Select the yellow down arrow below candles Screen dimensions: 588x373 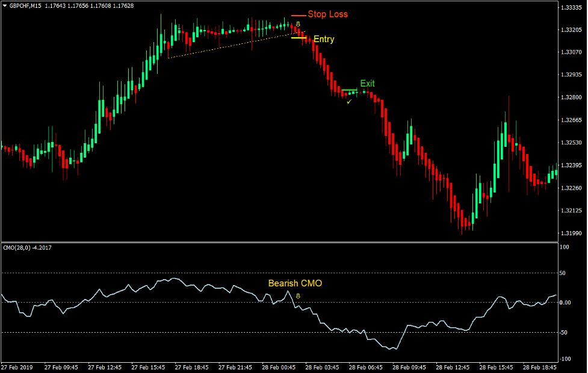[297, 23]
